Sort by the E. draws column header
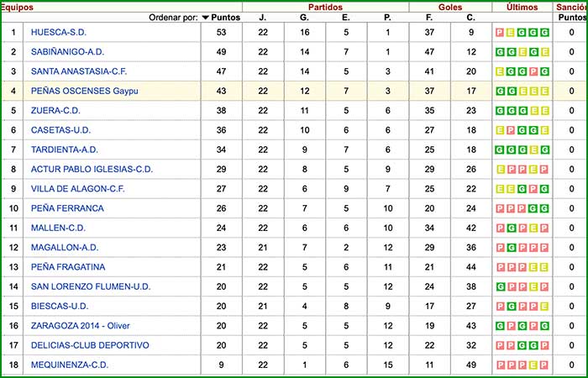The image size is (588, 378). (346, 17)
